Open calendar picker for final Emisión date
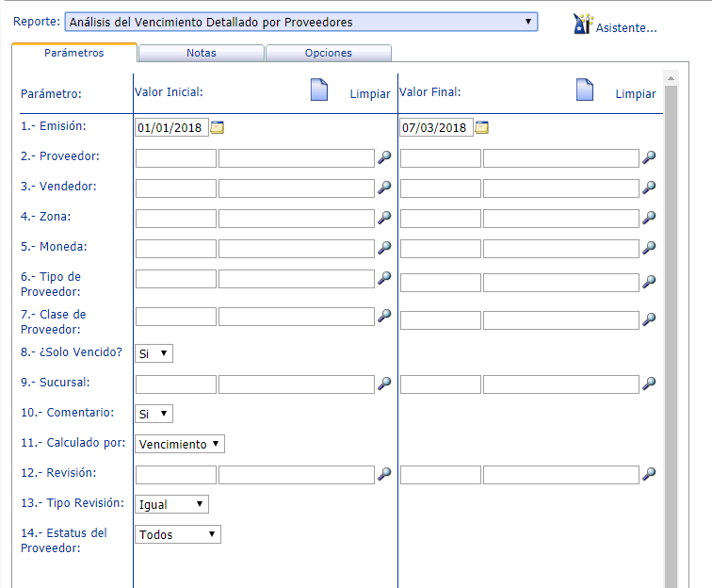712x588 pixels. (482, 127)
